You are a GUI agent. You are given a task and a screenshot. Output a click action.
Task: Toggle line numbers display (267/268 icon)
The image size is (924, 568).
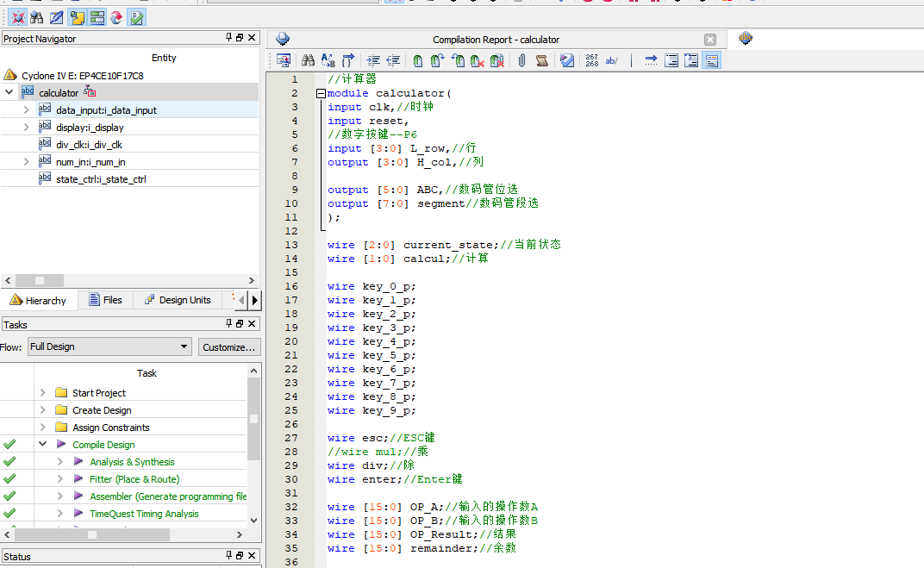click(x=591, y=60)
